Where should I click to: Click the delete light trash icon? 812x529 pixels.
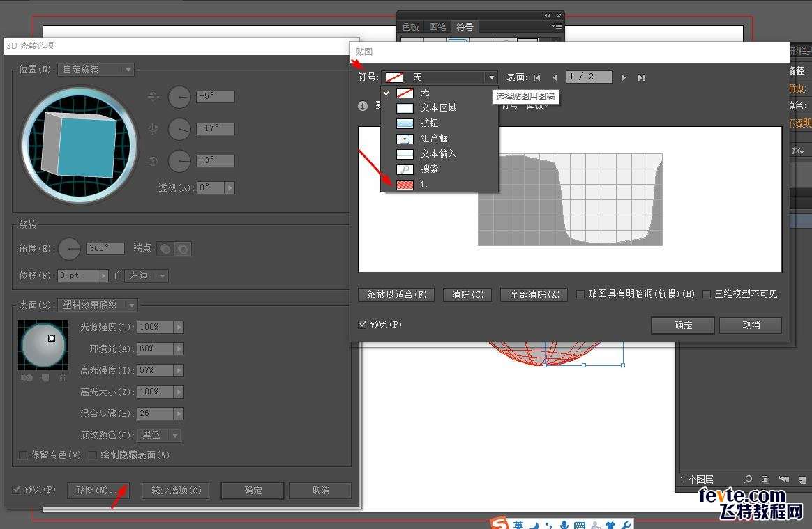coord(63,378)
